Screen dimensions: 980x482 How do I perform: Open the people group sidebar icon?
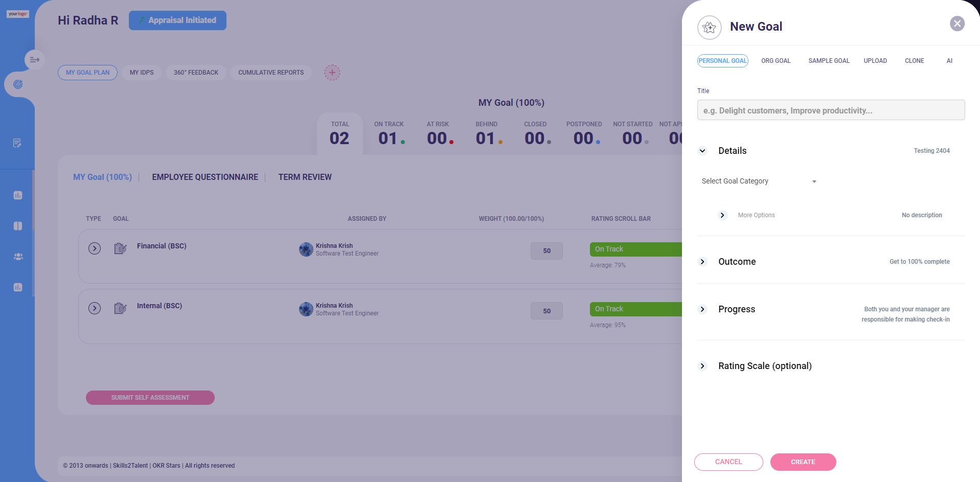18,257
